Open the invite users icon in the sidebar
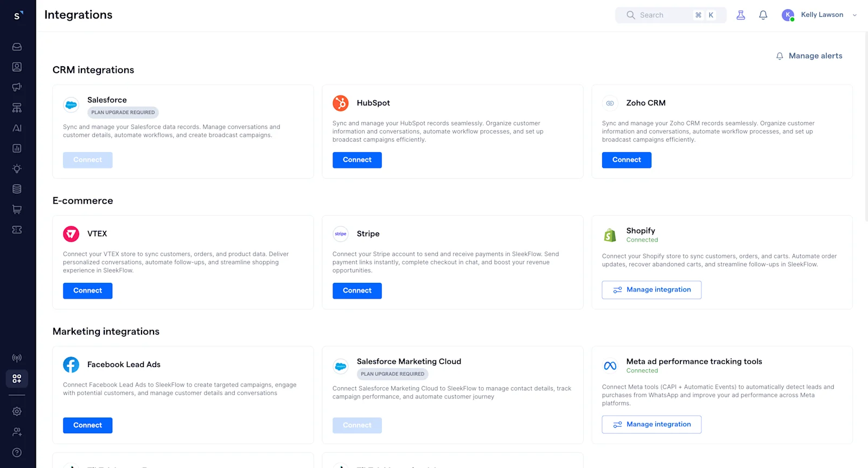The height and width of the screenshot is (468, 868). pyautogui.click(x=17, y=432)
